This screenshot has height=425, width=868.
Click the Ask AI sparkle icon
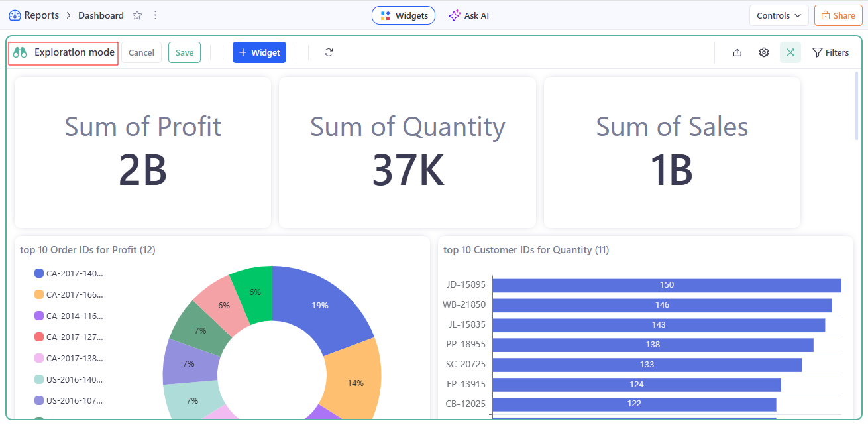(x=454, y=15)
